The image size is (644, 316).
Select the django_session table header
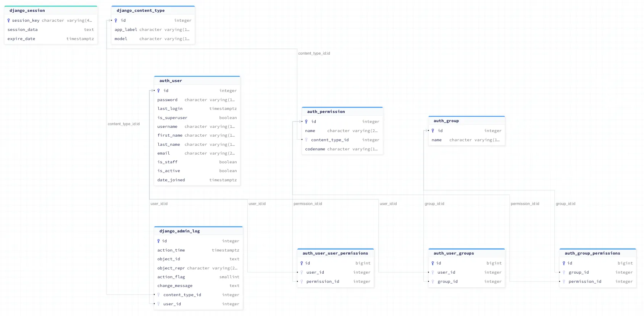[x=51, y=11]
